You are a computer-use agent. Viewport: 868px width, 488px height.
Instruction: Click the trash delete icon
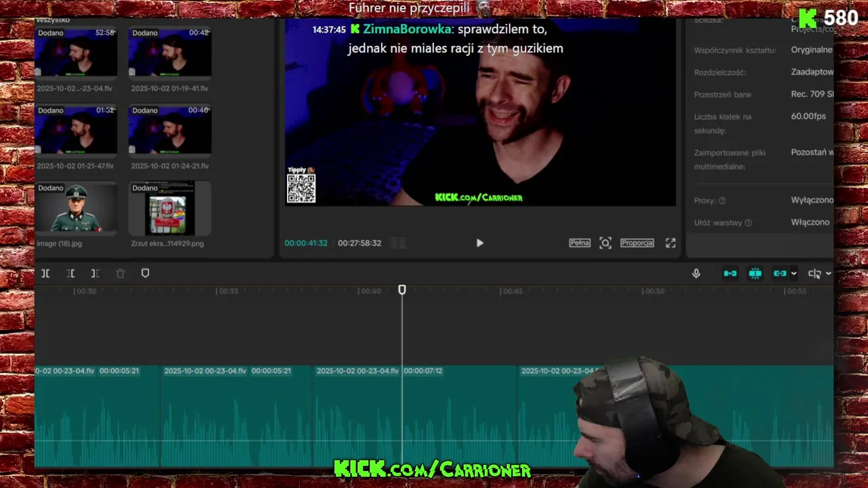[x=120, y=273]
